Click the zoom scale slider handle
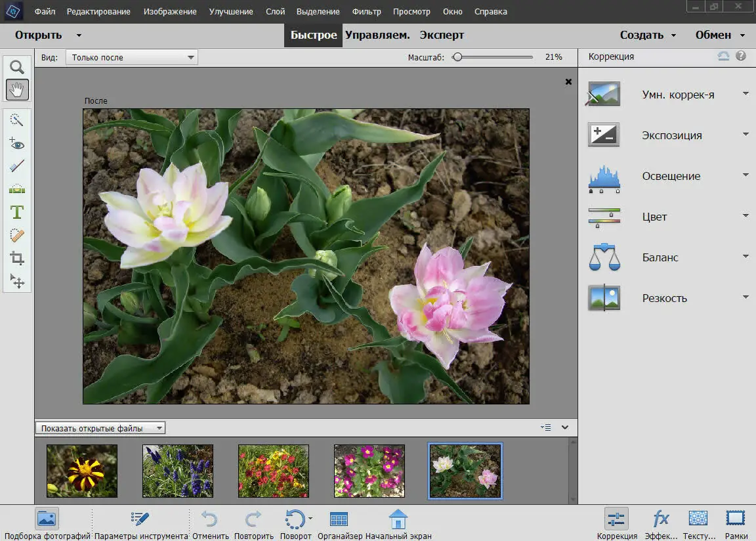The image size is (756, 541). tap(457, 57)
